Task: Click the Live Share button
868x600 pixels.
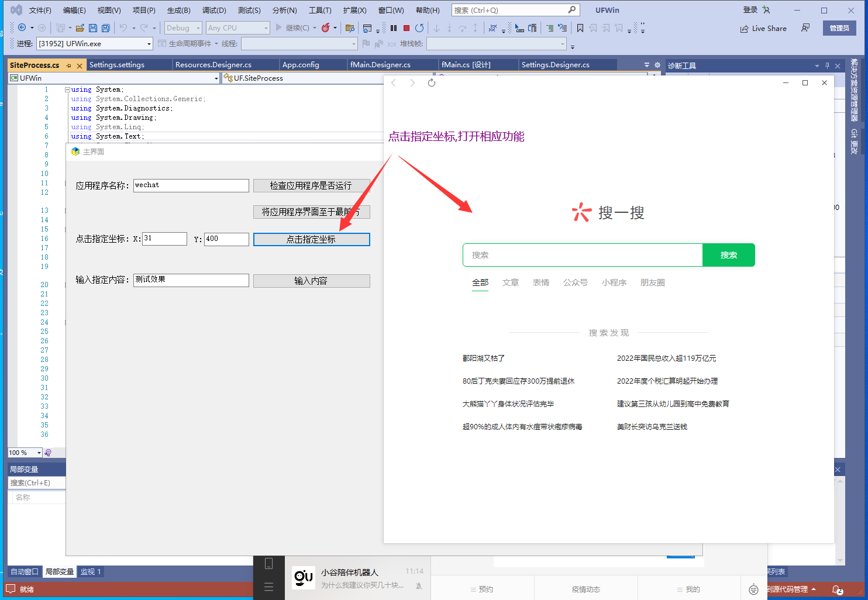Action: pyautogui.click(x=763, y=28)
